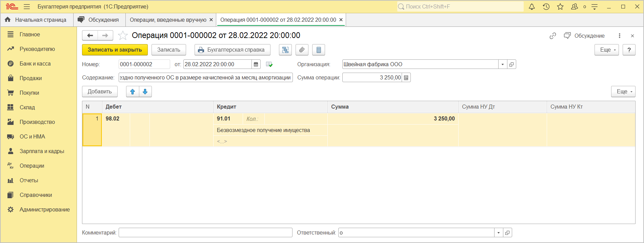Open calendar picker for date field
The height and width of the screenshot is (243, 644).
(256, 64)
